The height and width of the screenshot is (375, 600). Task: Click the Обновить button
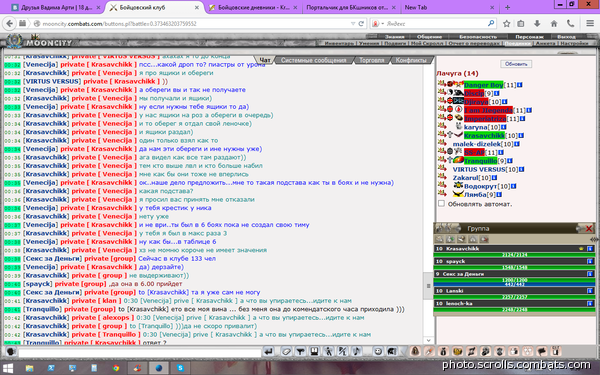pyautogui.click(x=516, y=64)
